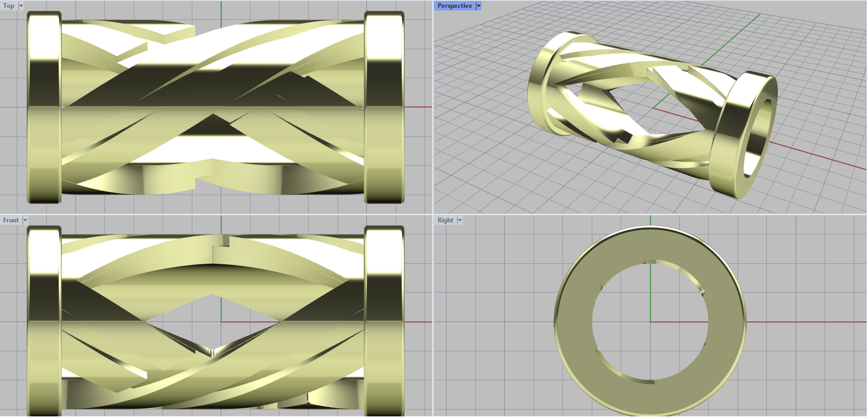Open the Top viewport dropdown arrow
Viewport: 868px width, 419px height.
pyautogui.click(x=21, y=6)
